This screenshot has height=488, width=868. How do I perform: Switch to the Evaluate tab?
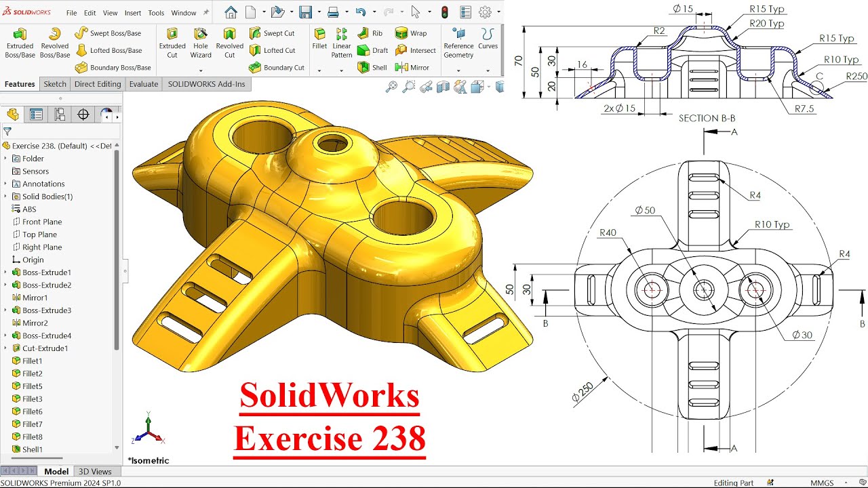[x=144, y=84]
